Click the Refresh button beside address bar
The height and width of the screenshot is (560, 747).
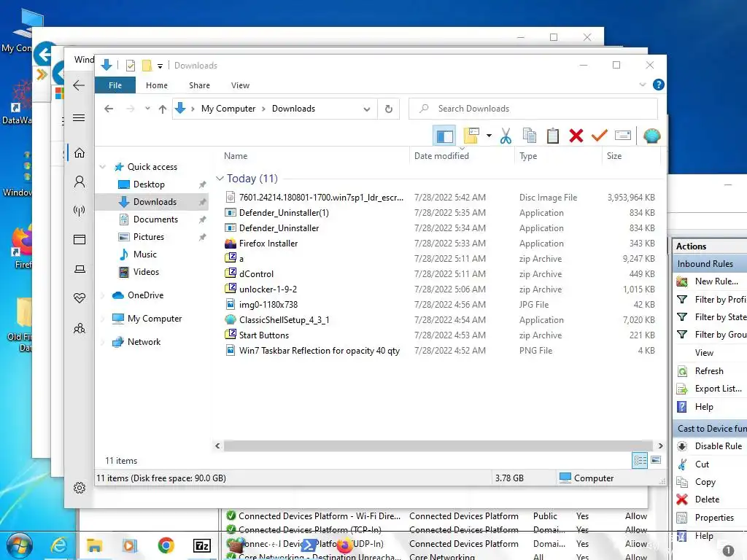(x=389, y=109)
